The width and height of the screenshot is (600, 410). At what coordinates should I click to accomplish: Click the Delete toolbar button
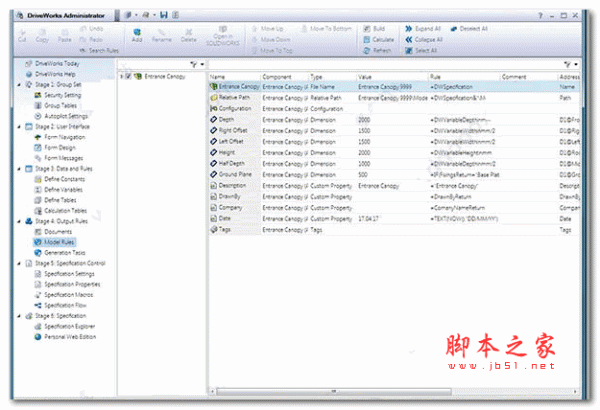(x=188, y=35)
